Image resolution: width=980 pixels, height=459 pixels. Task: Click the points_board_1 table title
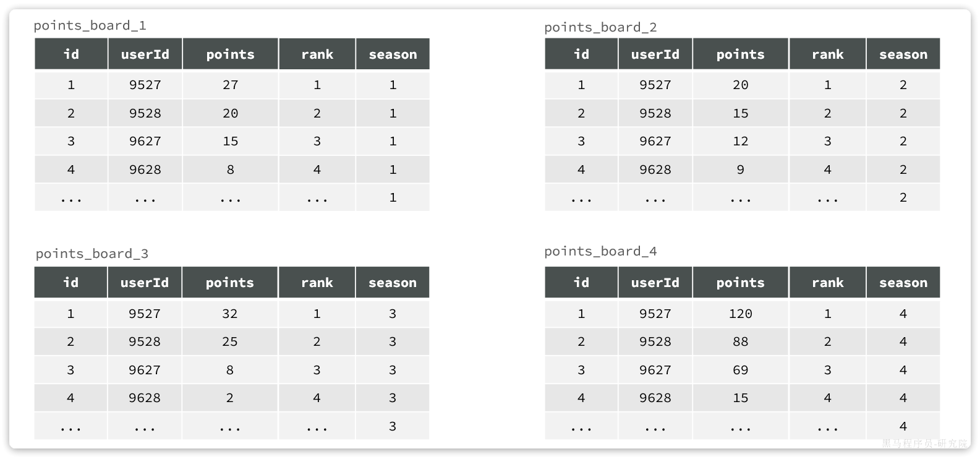coord(90,25)
